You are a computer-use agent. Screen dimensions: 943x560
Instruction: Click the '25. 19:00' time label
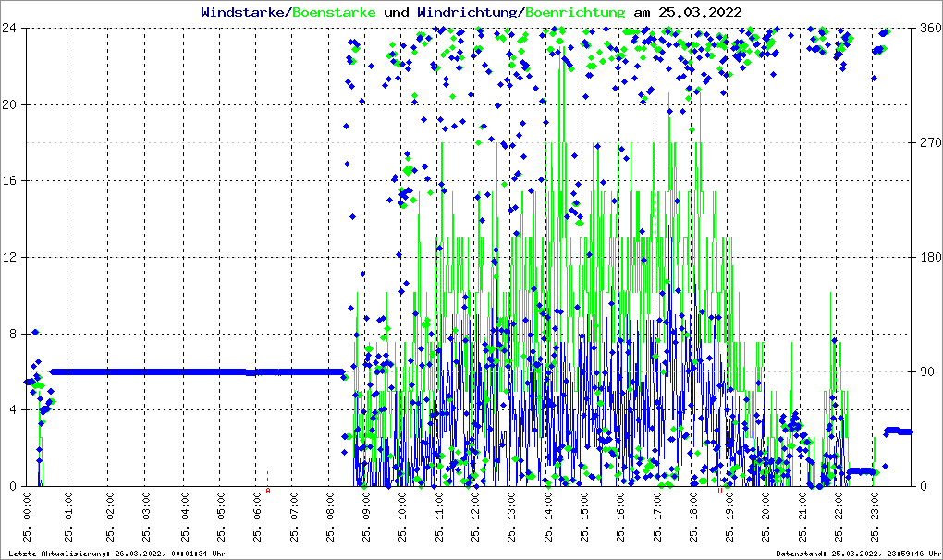click(729, 517)
